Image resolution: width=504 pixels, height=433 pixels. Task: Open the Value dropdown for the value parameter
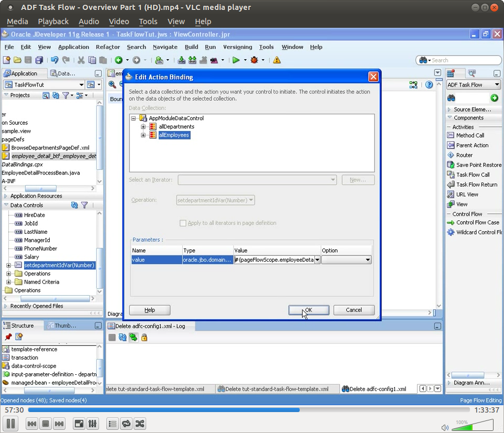316,259
